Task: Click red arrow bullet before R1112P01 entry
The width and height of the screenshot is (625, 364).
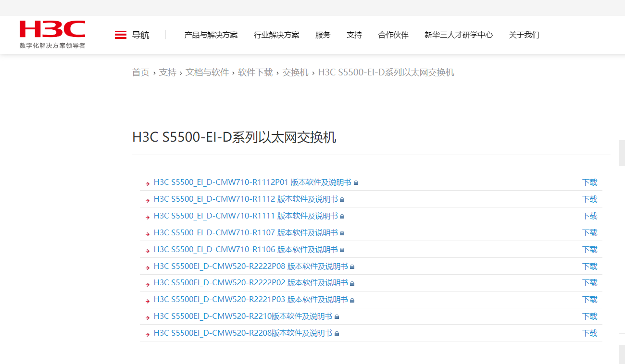Action: [148, 183]
